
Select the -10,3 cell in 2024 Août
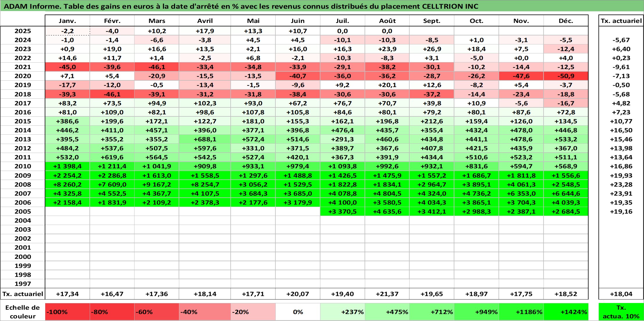pos(387,40)
